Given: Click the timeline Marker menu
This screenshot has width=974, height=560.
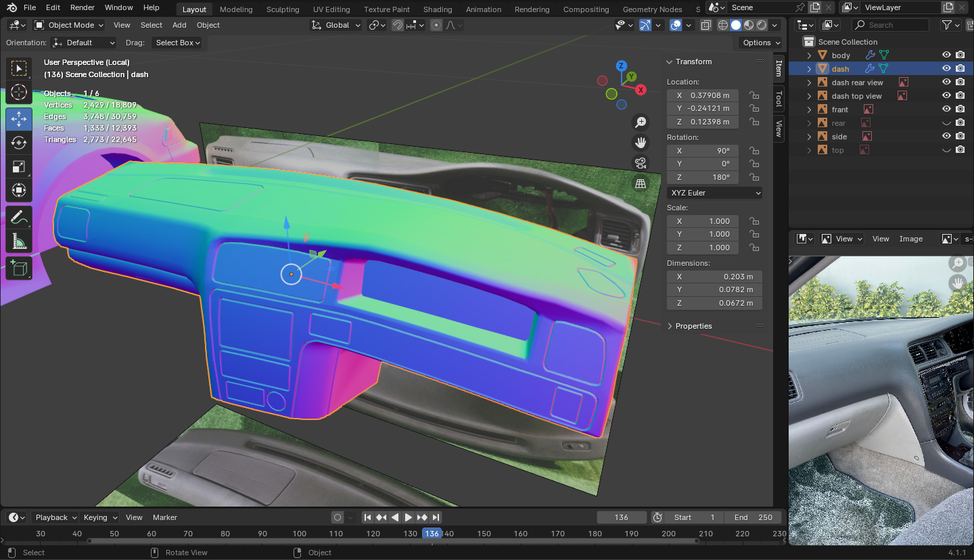Looking at the screenshot, I should click(x=165, y=517).
